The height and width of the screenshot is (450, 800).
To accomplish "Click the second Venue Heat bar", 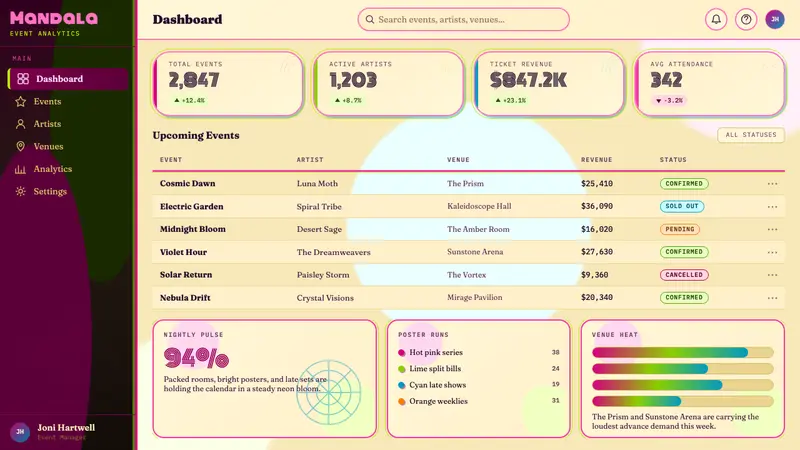I will coord(683,368).
